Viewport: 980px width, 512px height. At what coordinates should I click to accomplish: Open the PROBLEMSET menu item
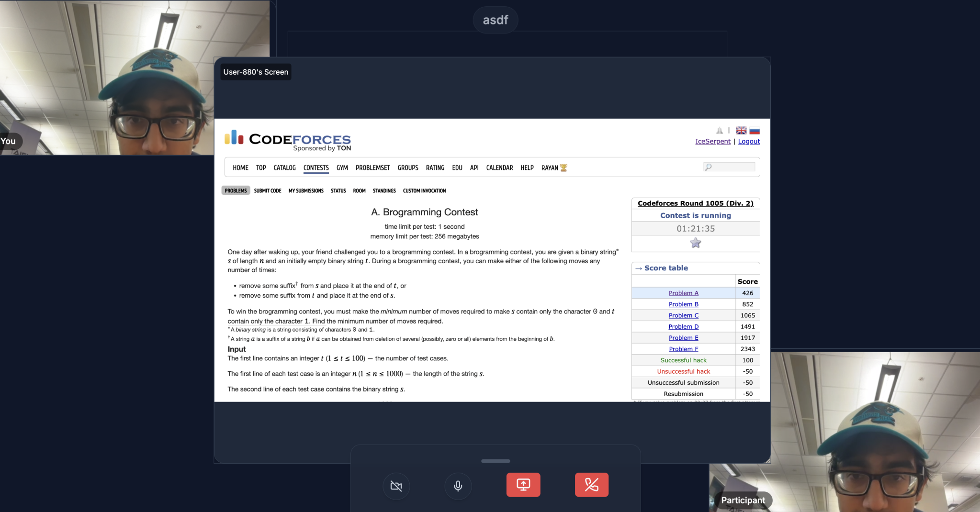coord(372,167)
